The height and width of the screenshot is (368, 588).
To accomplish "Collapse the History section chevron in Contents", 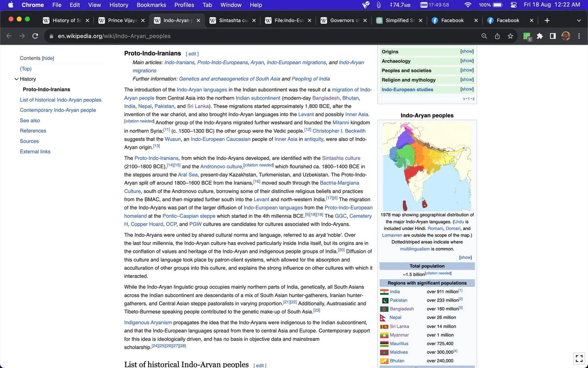I will coord(16,79).
